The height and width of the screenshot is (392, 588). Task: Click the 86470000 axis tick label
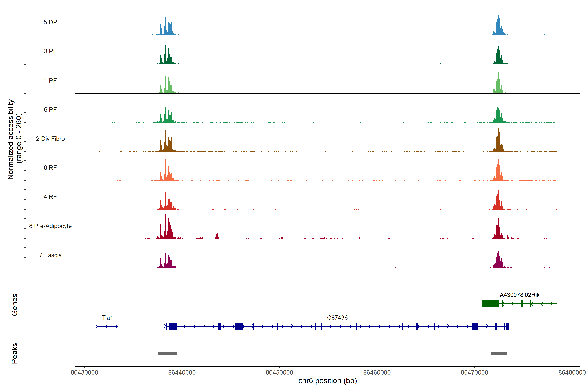pos(474,373)
